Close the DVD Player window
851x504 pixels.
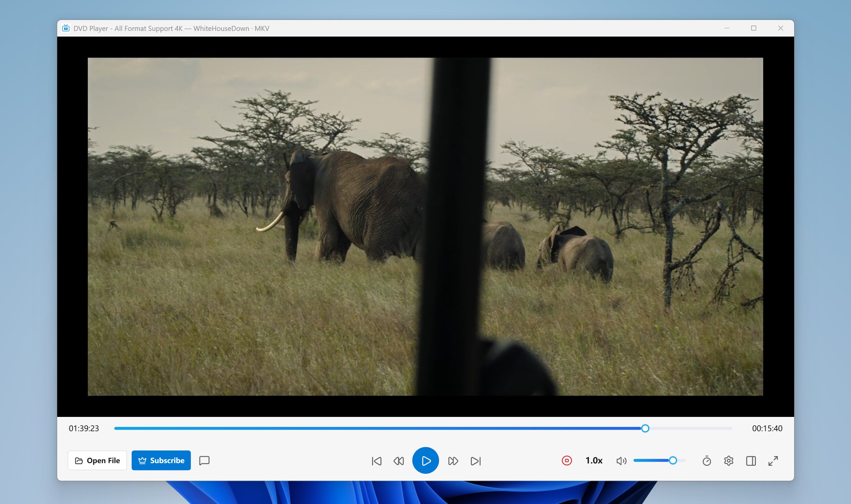pyautogui.click(x=781, y=28)
